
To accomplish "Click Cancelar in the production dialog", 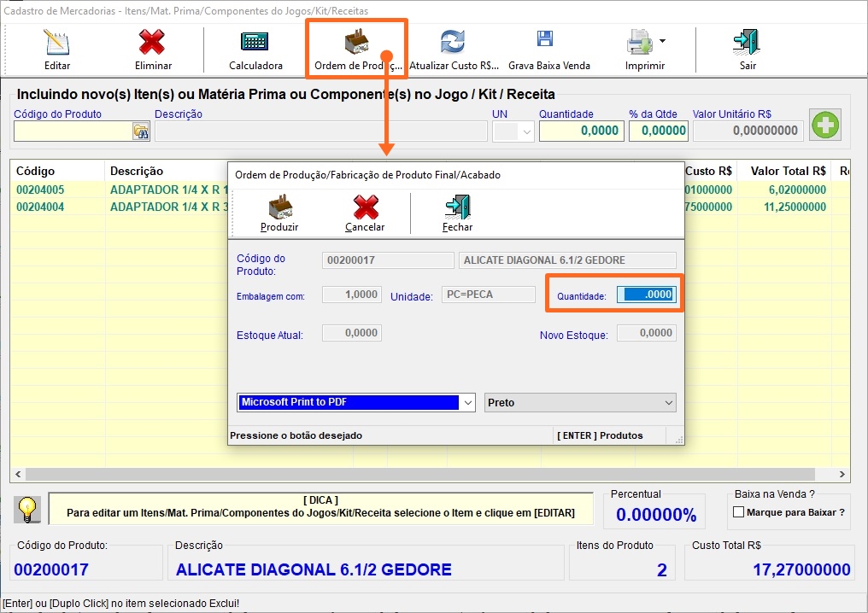I will (365, 207).
